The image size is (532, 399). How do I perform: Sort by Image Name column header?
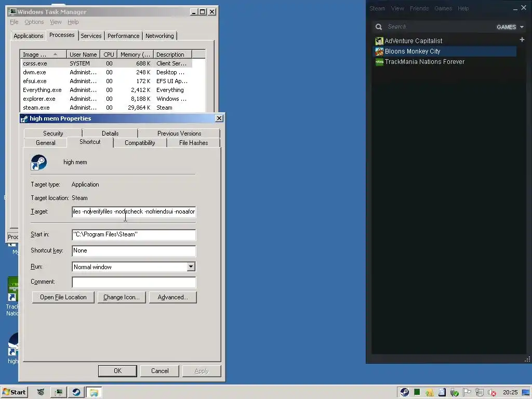(44, 54)
